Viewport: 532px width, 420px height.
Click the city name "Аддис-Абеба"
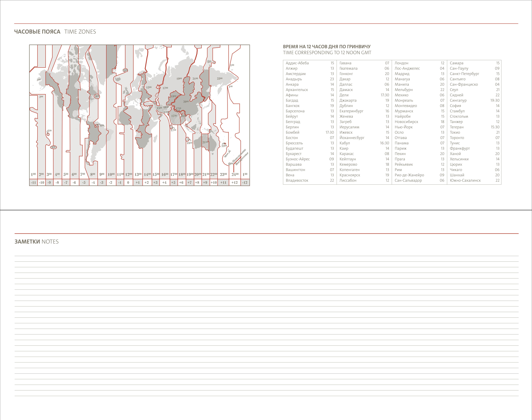pyautogui.click(x=297, y=63)
